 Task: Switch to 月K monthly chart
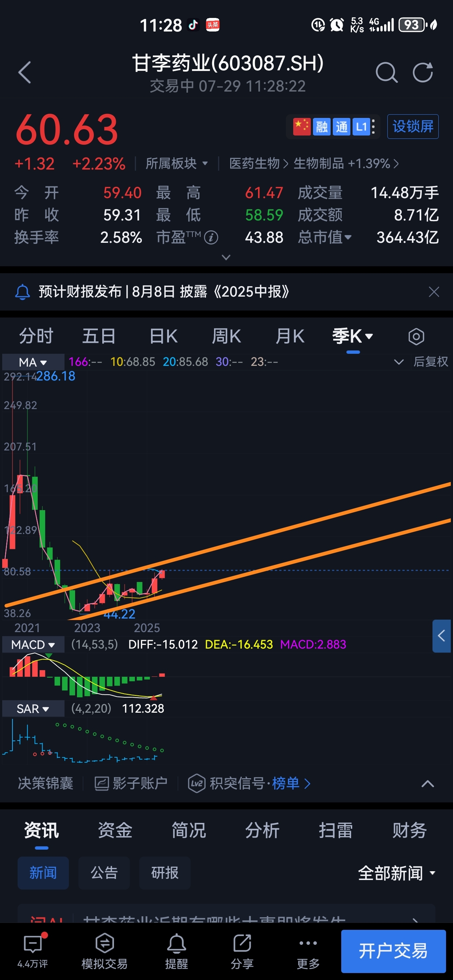click(x=290, y=336)
